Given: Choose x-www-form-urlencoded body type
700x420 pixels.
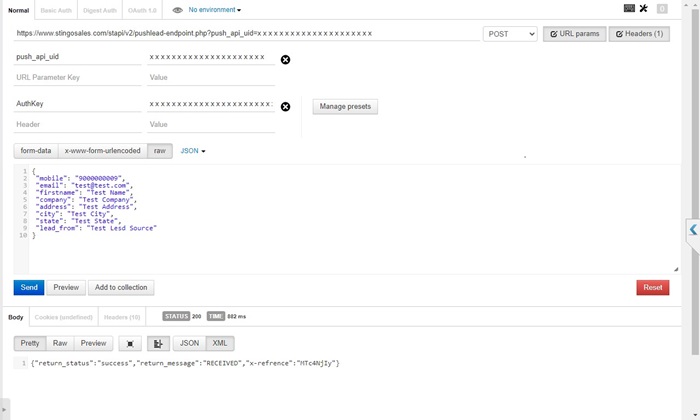Looking at the screenshot, I should [102, 151].
